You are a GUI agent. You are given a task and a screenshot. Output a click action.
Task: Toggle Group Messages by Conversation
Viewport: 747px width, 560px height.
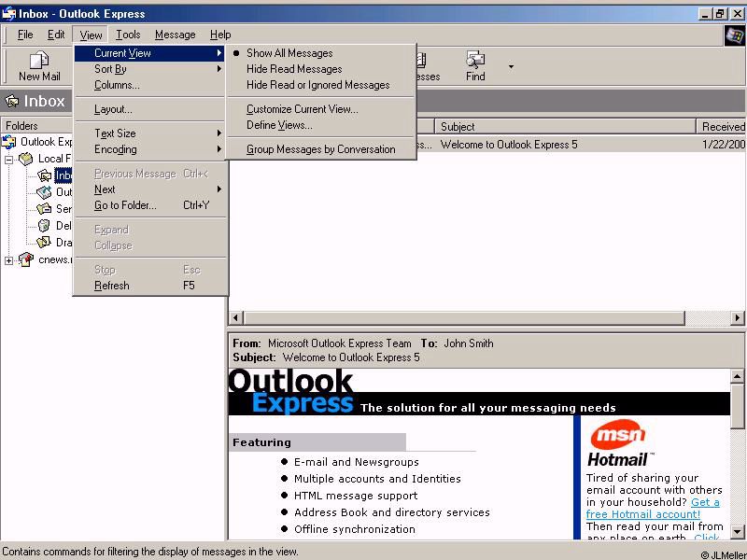point(321,149)
